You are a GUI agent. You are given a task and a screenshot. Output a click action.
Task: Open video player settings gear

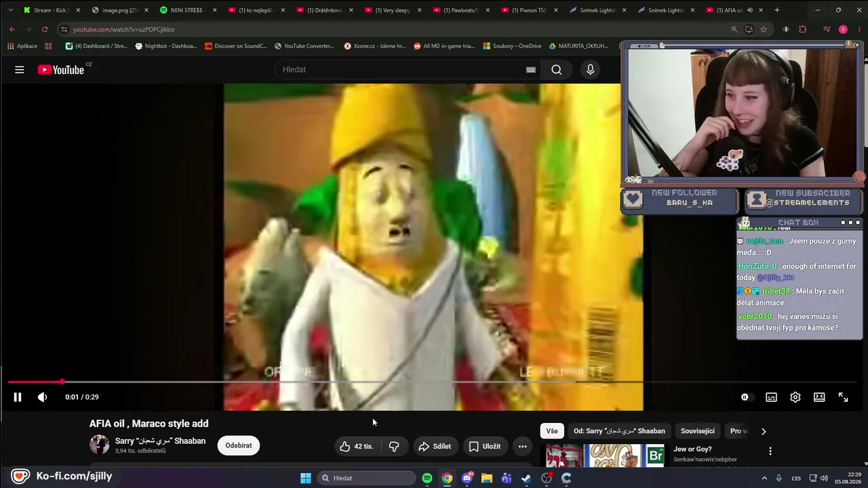tap(795, 397)
